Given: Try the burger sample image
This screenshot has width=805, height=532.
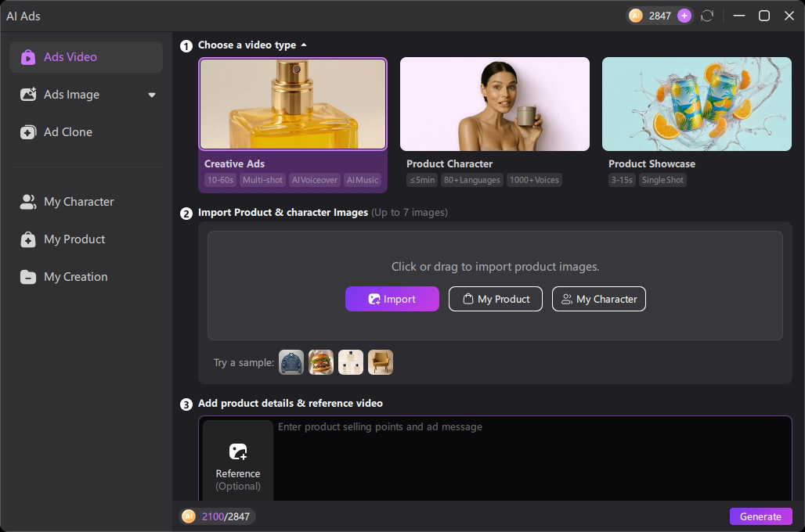Looking at the screenshot, I should [321, 362].
